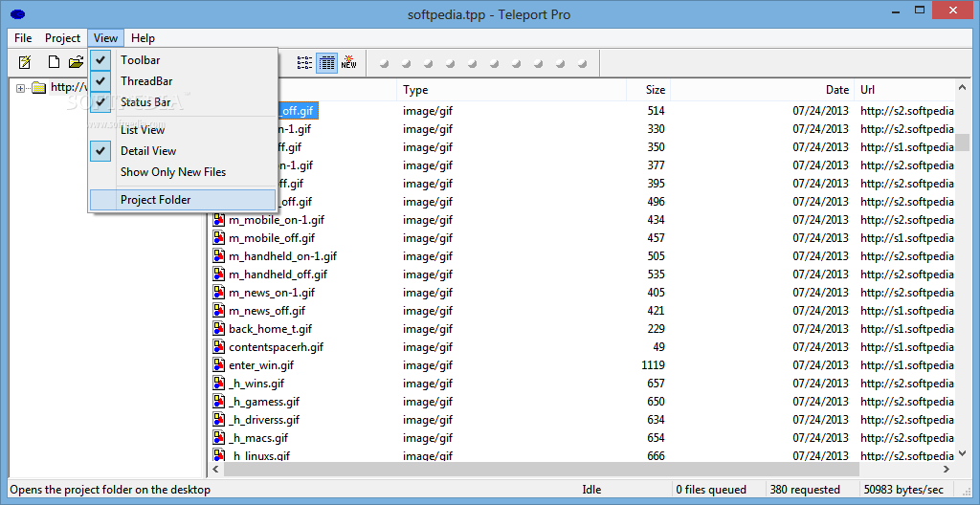Open the Help menu
980x505 pixels.
[x=144, y=38]
